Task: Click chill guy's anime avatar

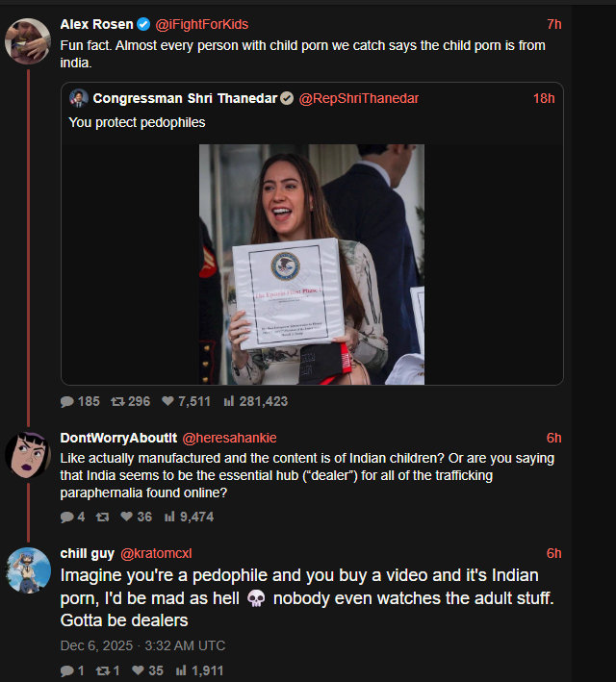Action: (x=28, y=570)
